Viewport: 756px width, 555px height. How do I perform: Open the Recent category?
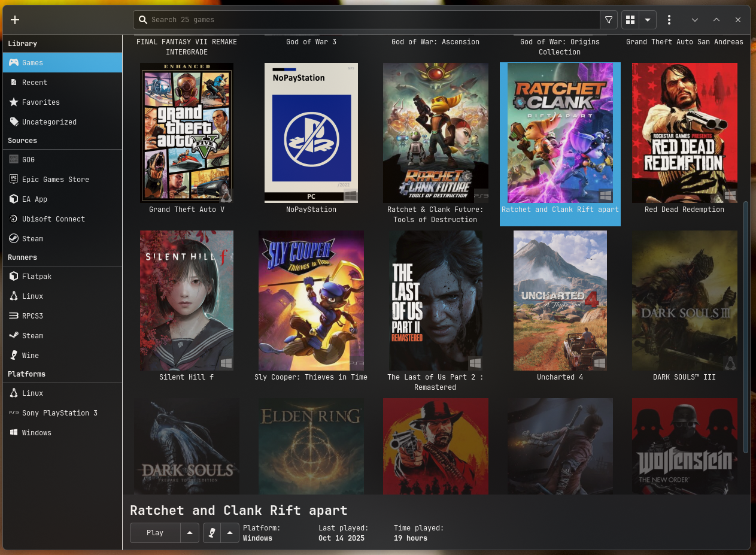point(63,82)
